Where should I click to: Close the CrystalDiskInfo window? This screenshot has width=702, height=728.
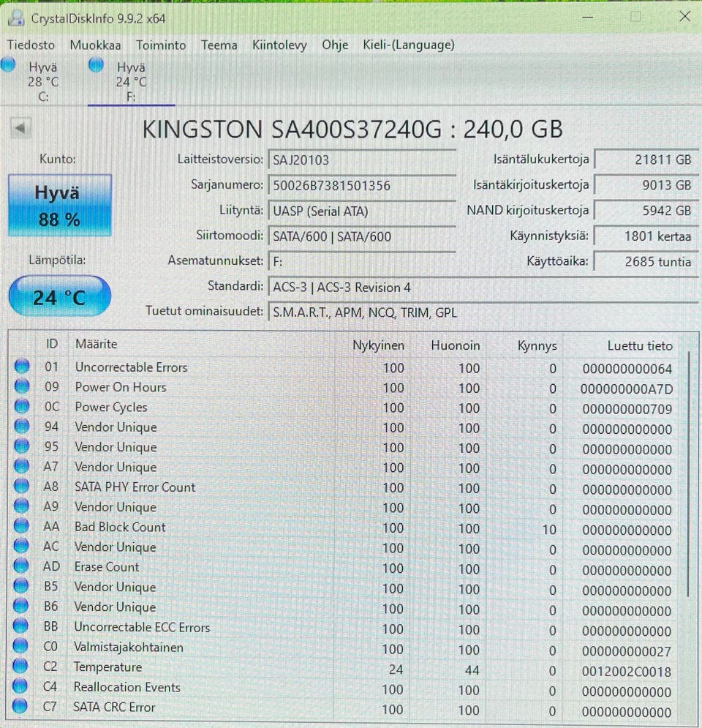[685, 17]
